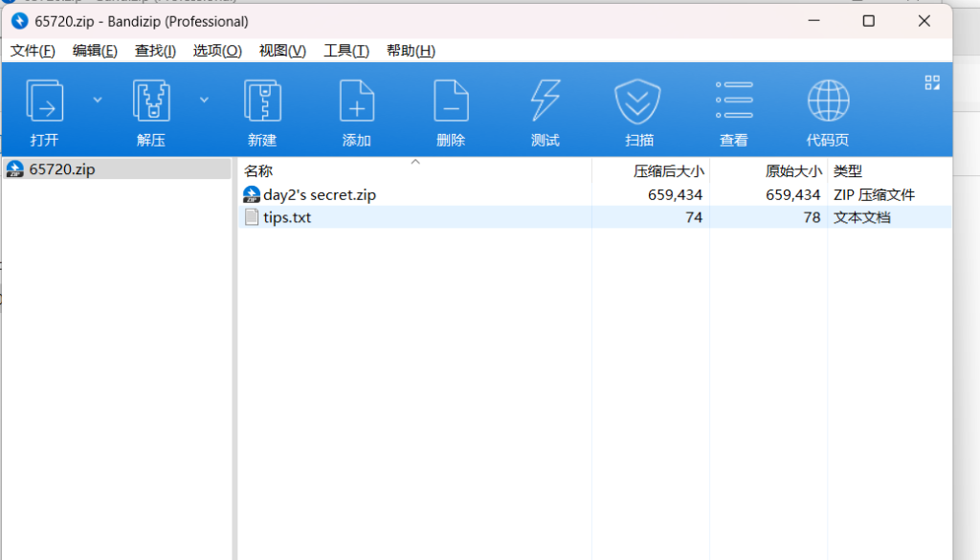Open the File (文件) menu
The image size is (980, 560).
click(33, 51)
